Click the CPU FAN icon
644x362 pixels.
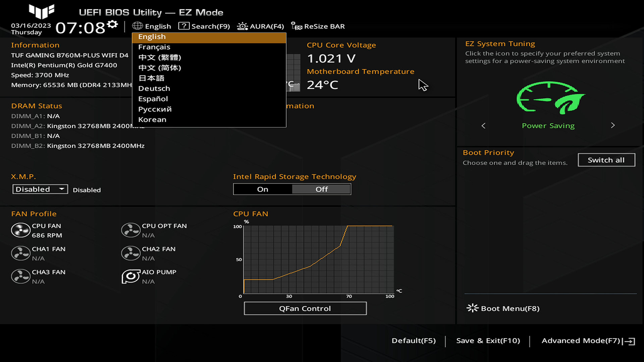(20, 231)
